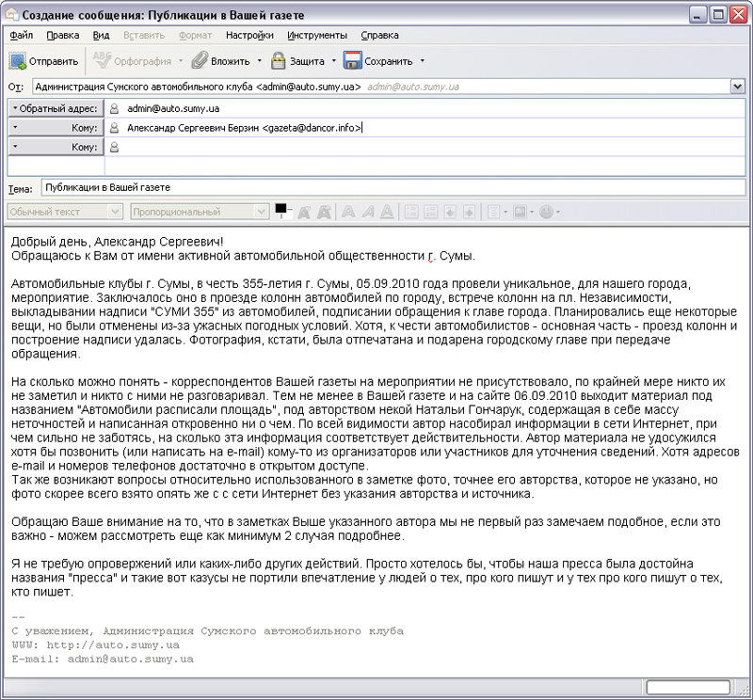Open the Инструменты menu
The height and width of the screenshot is (700, 753).
[317, 35]
